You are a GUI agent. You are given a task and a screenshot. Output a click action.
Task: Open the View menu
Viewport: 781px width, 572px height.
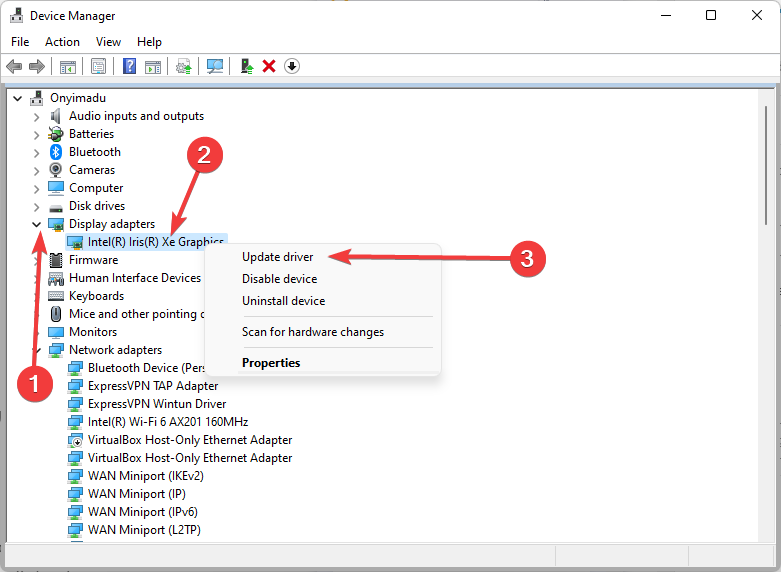point(108,42)
